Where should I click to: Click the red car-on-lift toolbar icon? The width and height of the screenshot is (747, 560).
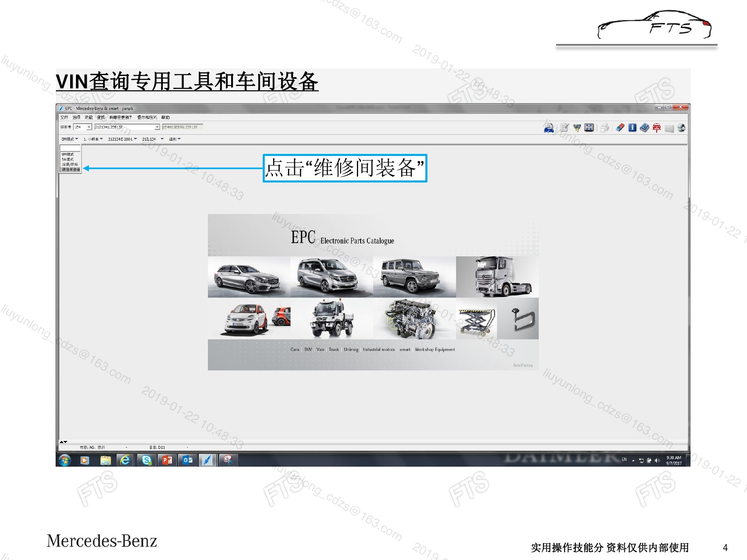coord(657,128)
